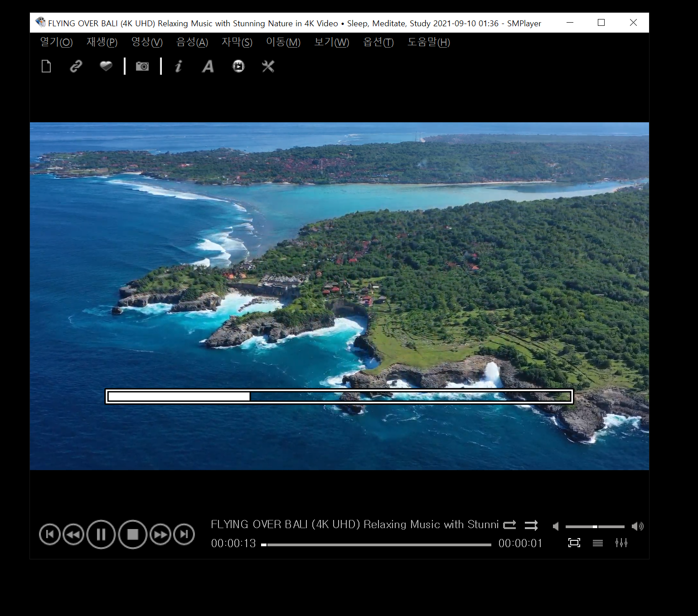Click the open file icon in toolbar
698x616 pixels.
pos(46,67)
